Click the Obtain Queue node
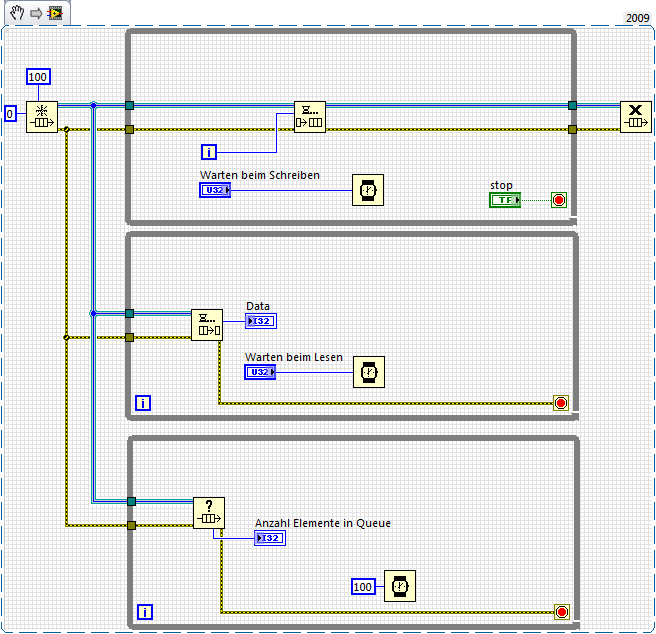This screenshot has height=634, width=656. click(x=42, y=117)
